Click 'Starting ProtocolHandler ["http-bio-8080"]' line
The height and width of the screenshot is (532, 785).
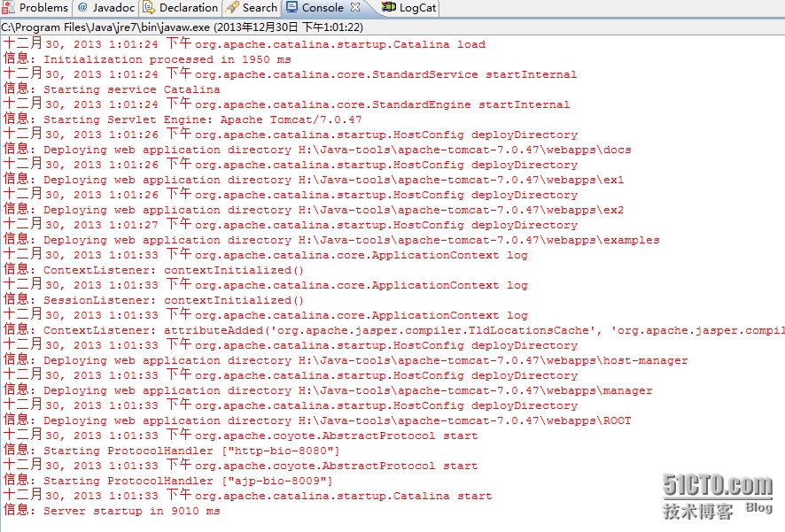click(x=172, y=450)
